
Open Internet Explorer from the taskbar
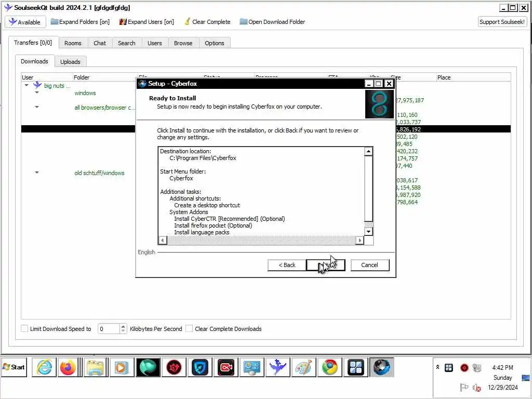(x=44, y=367)
